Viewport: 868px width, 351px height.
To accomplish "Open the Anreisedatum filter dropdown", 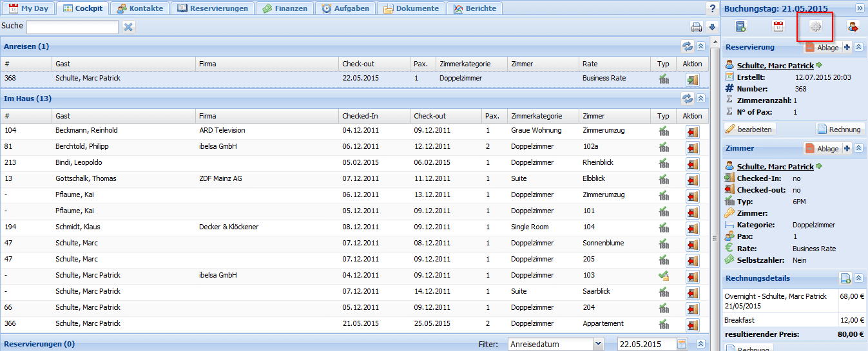I will [x=597, y=344].
